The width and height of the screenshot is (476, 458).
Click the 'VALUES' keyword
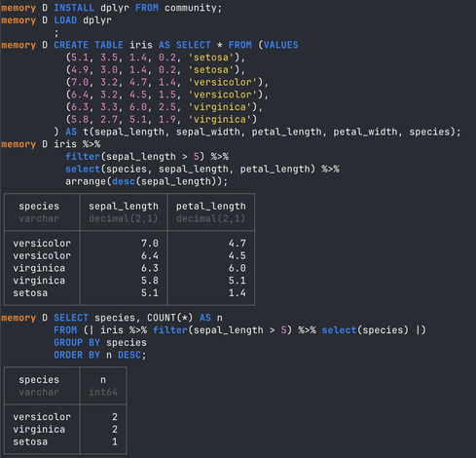pos(280,45)
